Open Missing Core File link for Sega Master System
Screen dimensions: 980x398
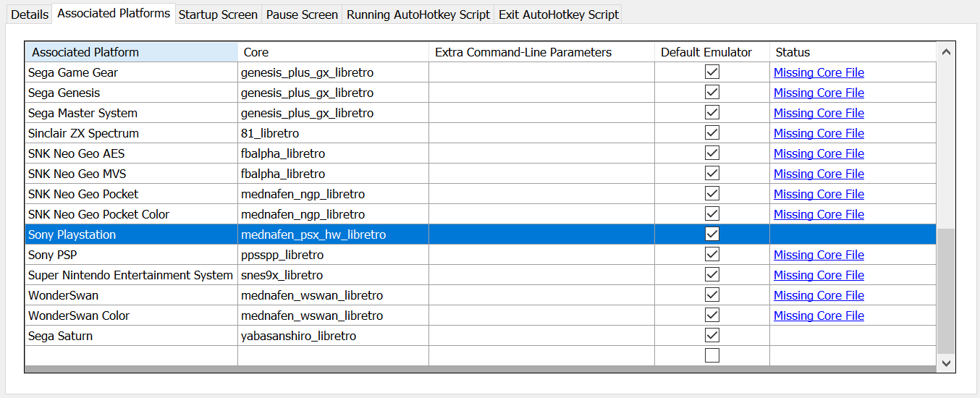click(819, 113)
